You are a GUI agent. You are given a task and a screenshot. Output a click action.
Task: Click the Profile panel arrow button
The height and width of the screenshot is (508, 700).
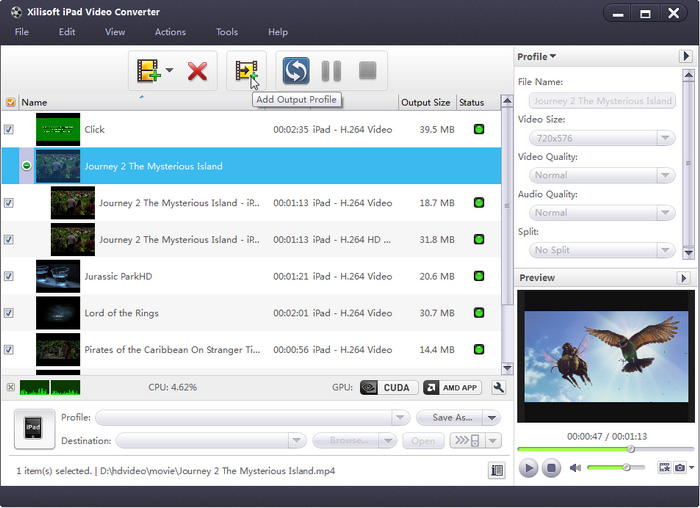(x=686, y=56)
